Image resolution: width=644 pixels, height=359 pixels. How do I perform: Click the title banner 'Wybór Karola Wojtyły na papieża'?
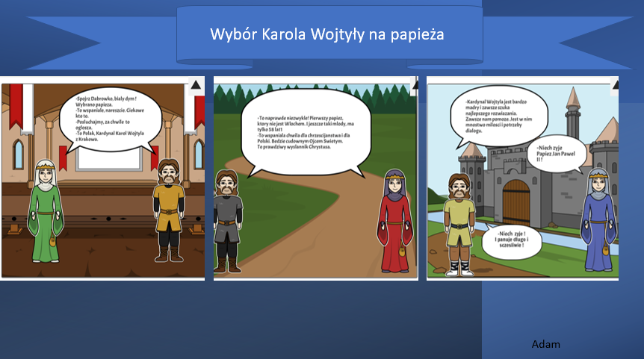pos(328,34)
